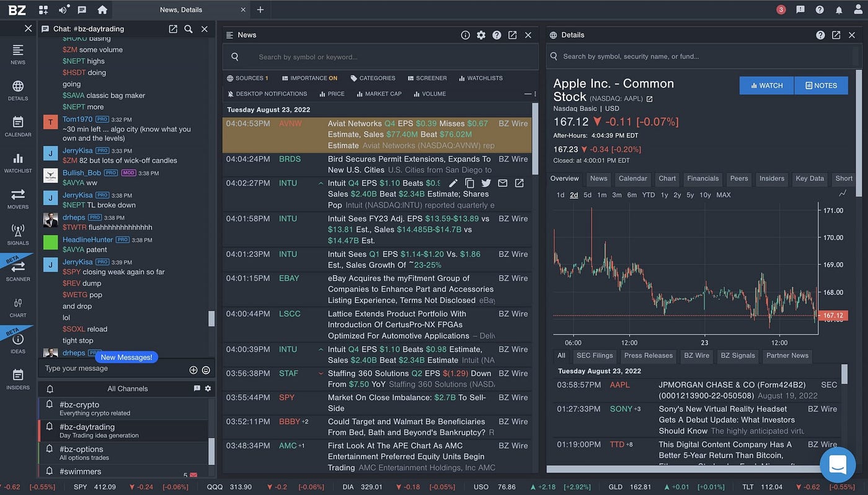
Task: Toggle the Importance ON filter
Action: point(309,78)
